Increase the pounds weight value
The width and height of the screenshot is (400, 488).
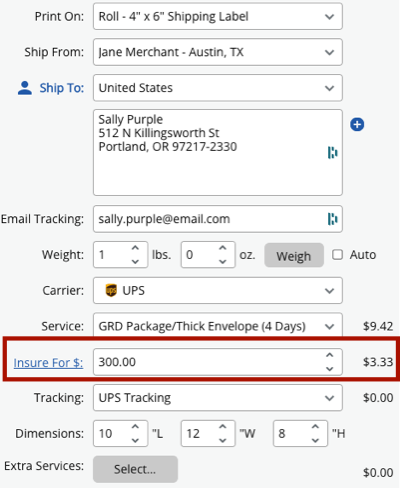pyautogui.click(x=135, y=248)
